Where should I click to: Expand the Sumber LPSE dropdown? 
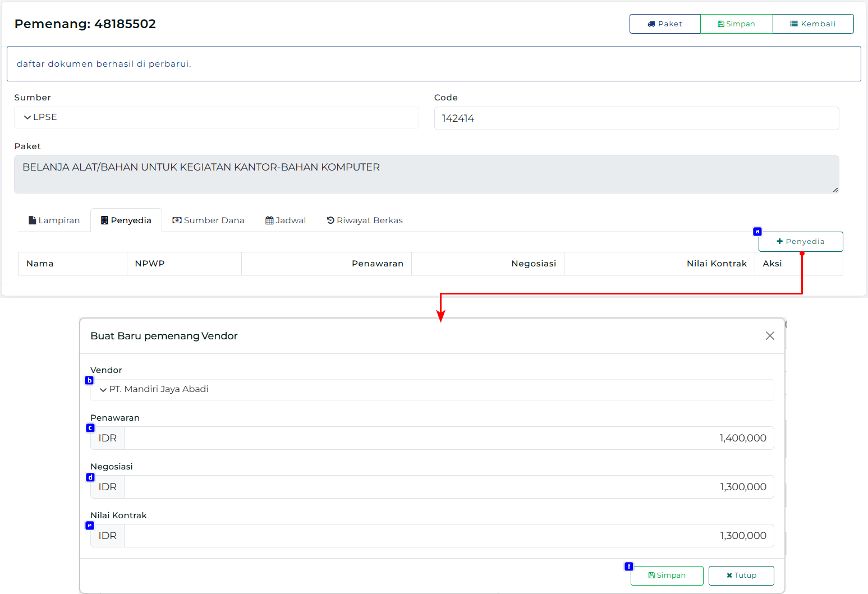(216, 117)
